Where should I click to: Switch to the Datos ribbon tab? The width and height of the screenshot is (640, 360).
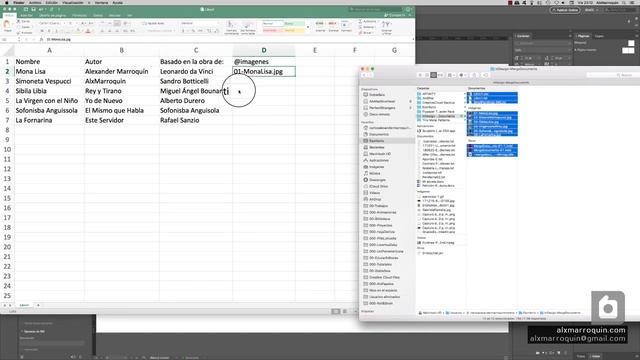click(x=98, y=16)
